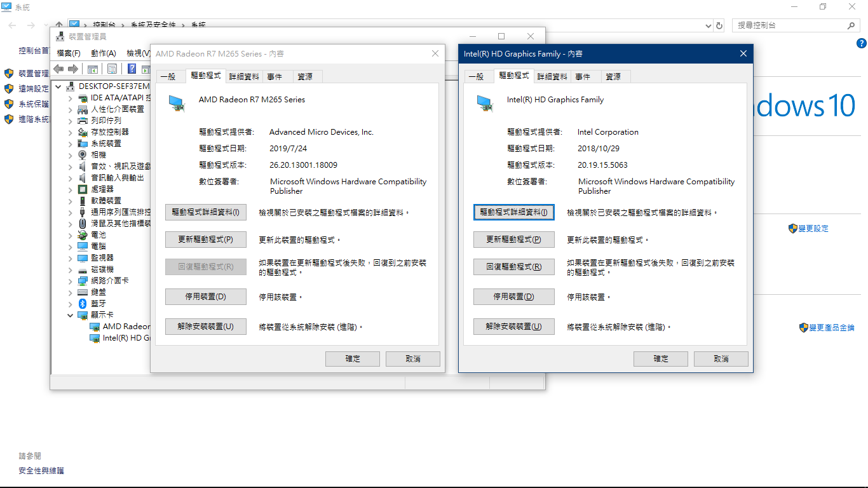
Task: Collapse the DESKTOP-SEF37EM root node
Action: coord(58,86)
